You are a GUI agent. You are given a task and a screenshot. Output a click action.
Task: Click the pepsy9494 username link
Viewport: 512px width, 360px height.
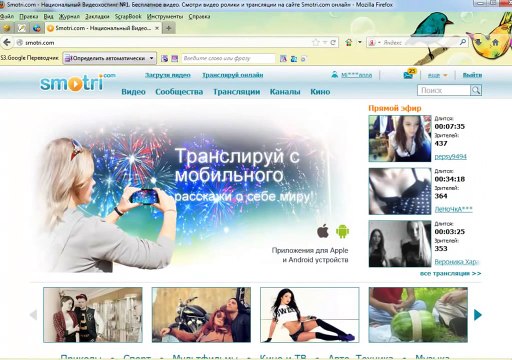(x=450, y=156)
